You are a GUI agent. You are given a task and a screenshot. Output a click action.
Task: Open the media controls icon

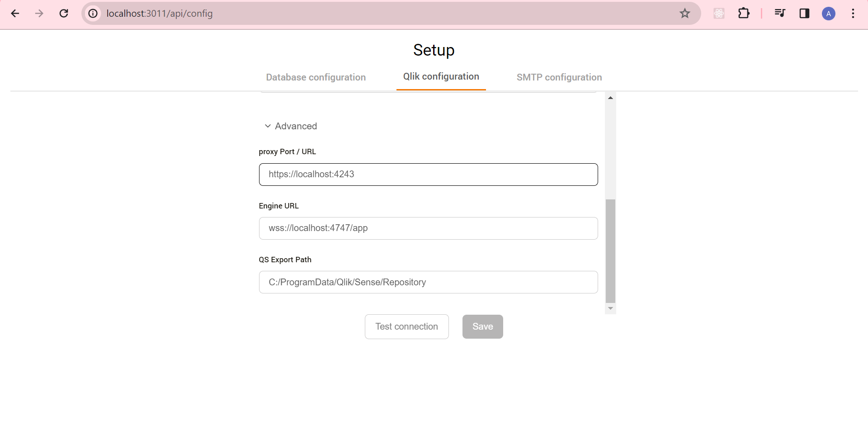[x=779, y=14]
